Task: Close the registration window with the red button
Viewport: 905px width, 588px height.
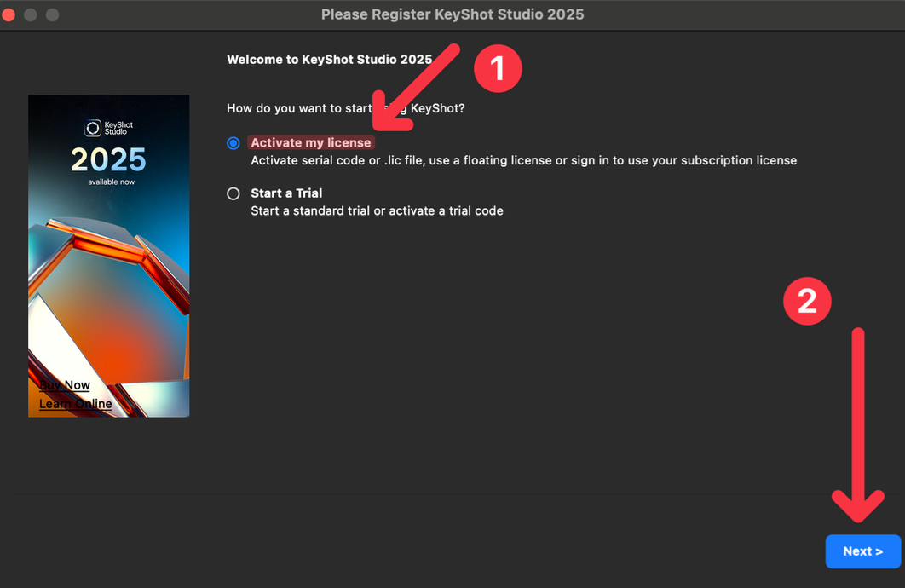Action: (x=9, y=14)
